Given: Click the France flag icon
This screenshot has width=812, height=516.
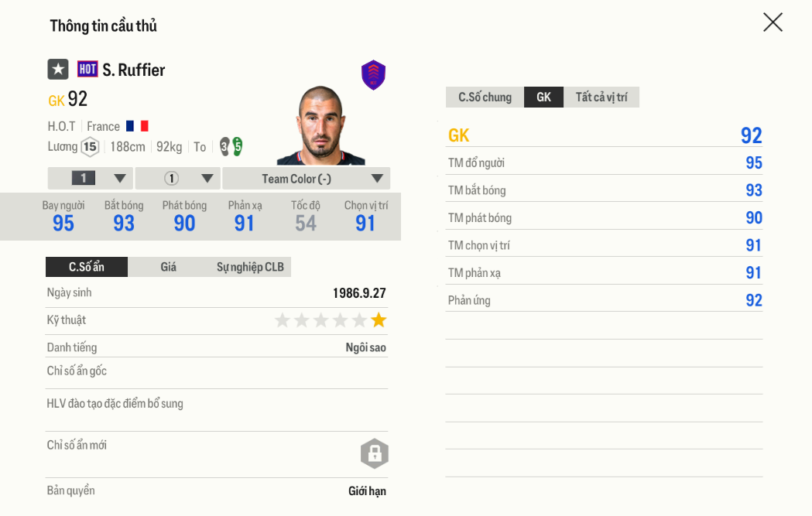Looking at the screenshot, I should (137, 126).
